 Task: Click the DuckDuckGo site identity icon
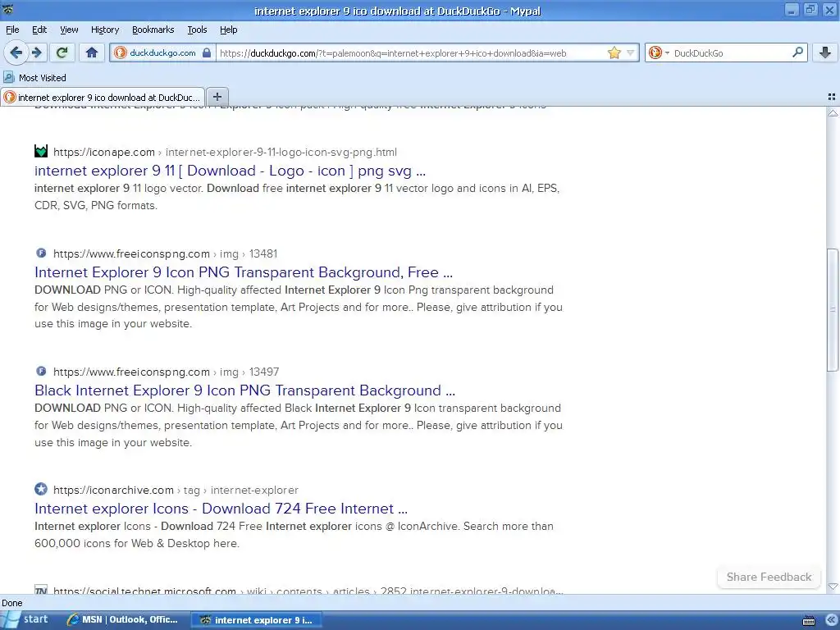coord(121,52)
